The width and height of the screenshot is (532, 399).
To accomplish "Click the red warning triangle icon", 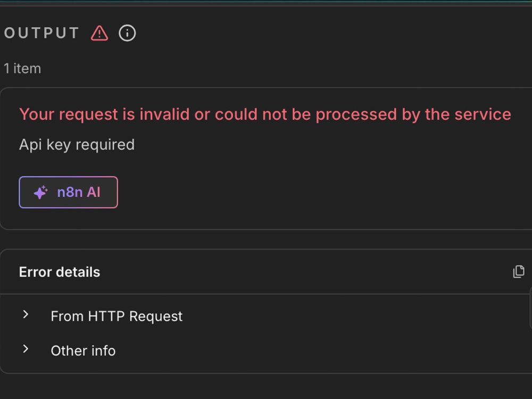I will tap(99, 33).
